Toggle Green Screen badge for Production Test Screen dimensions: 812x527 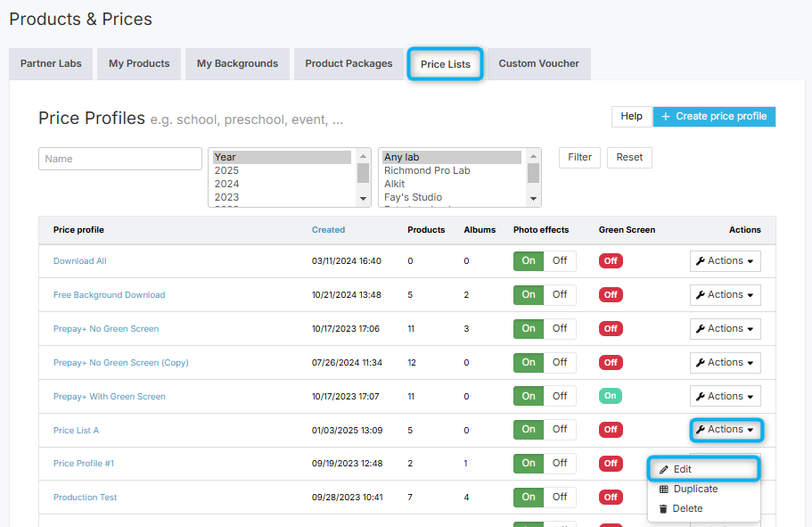click(611, 497)
